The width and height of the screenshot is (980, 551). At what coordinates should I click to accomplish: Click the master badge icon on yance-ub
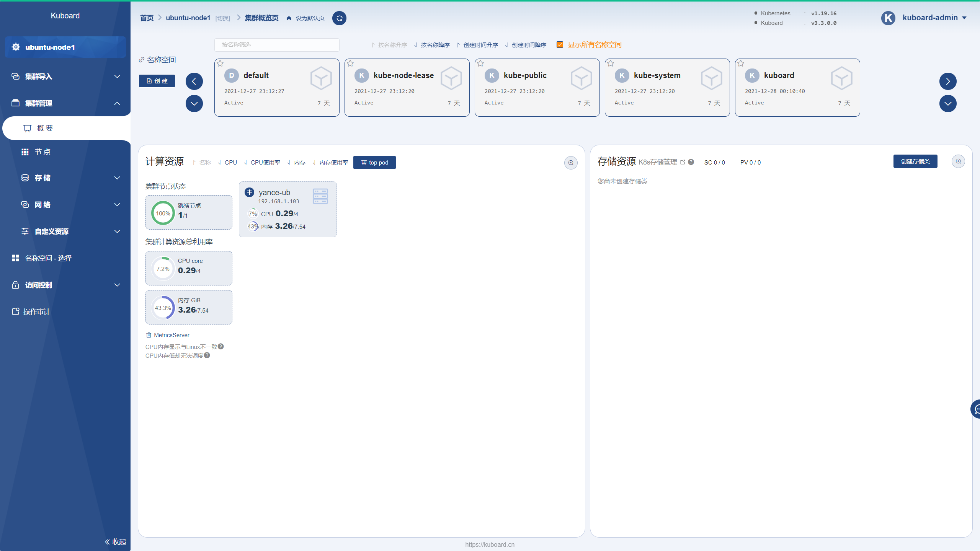click(250, 192)
